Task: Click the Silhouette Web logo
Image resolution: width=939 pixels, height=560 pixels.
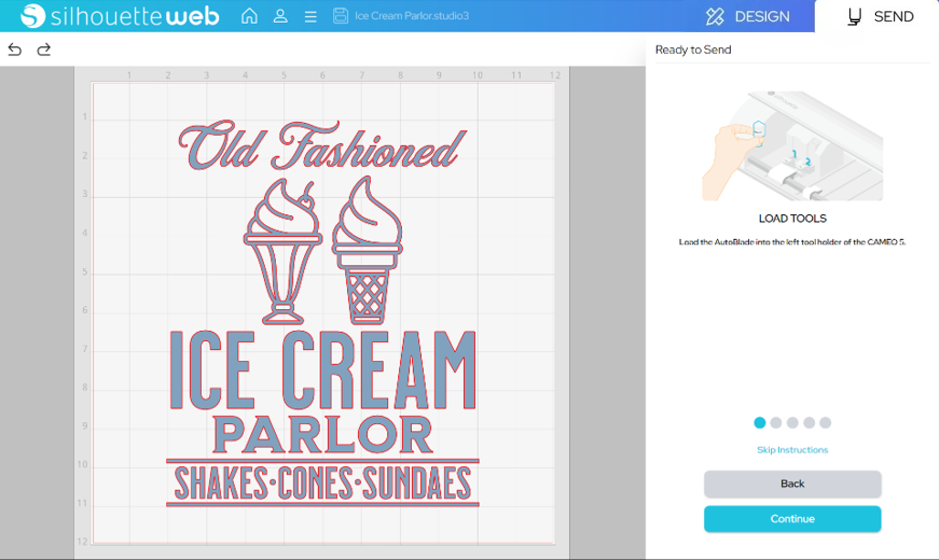Action: click(119, 16)
